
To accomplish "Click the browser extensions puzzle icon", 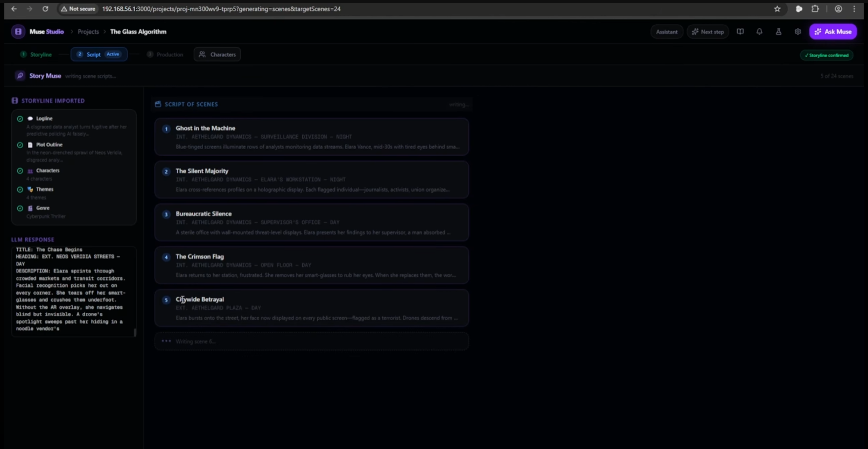I will click(x=815, y=9).
